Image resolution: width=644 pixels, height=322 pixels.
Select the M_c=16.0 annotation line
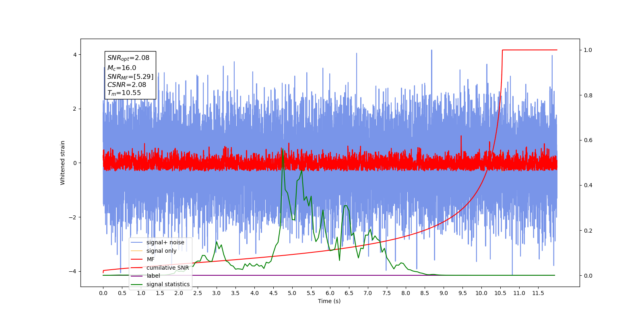pyautogui.click(x=122, y=68)
